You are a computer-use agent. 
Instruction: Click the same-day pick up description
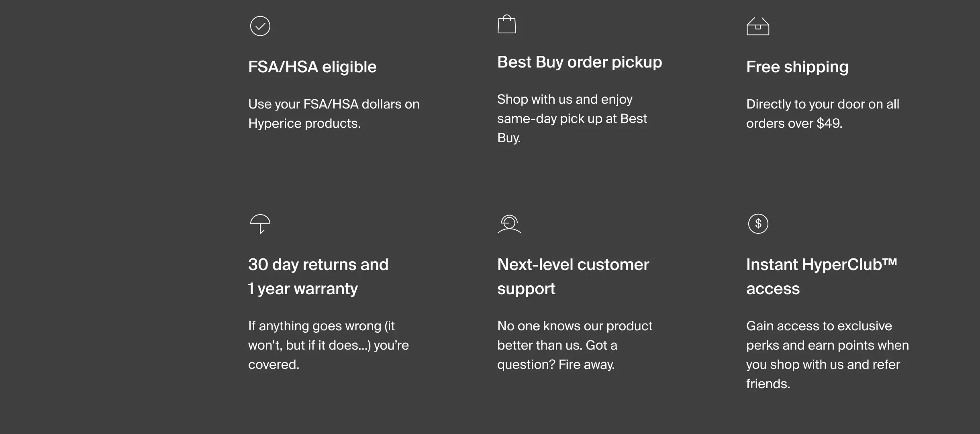tap(572, 119)
